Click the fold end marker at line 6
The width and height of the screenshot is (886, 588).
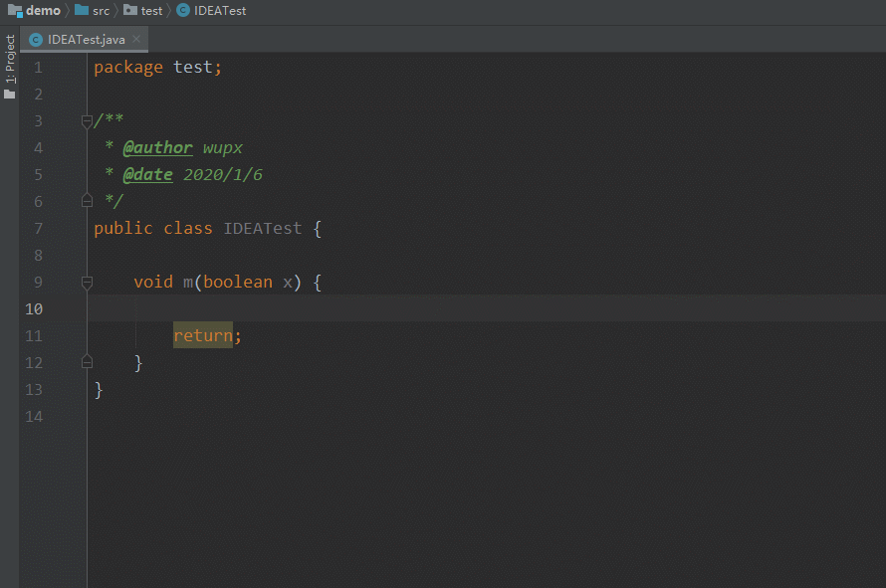pos(87,201)
